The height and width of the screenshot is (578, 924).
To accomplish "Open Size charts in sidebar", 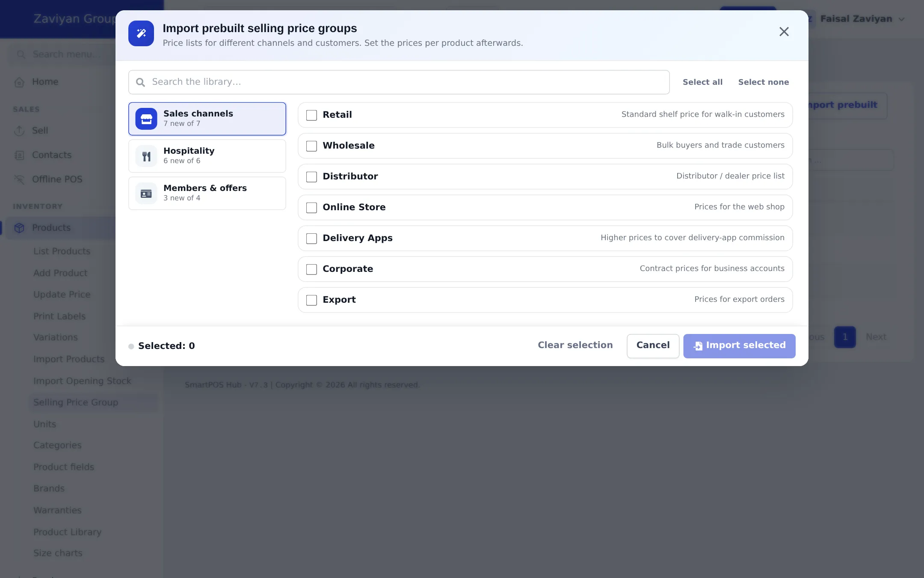I will [x=58, y=553].
